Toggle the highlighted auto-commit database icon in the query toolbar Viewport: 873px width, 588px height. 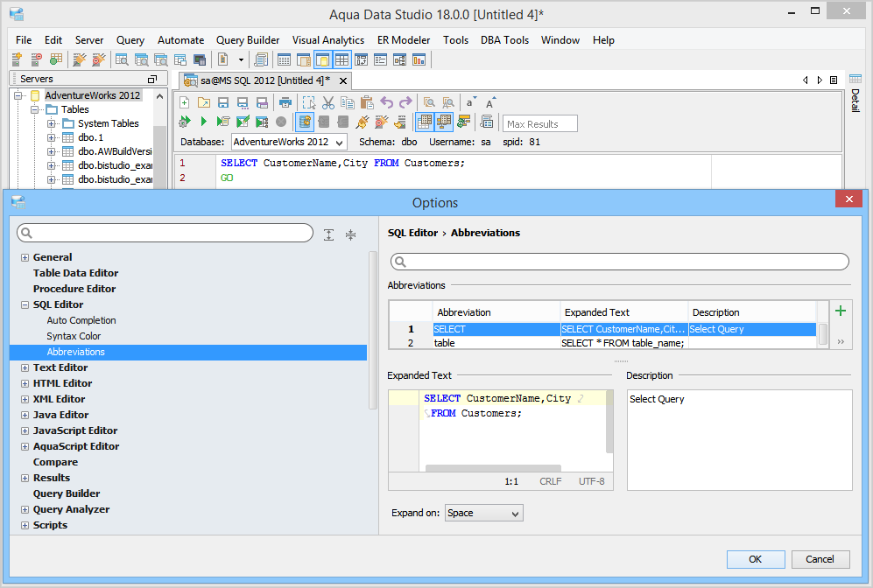coord(305,122)
